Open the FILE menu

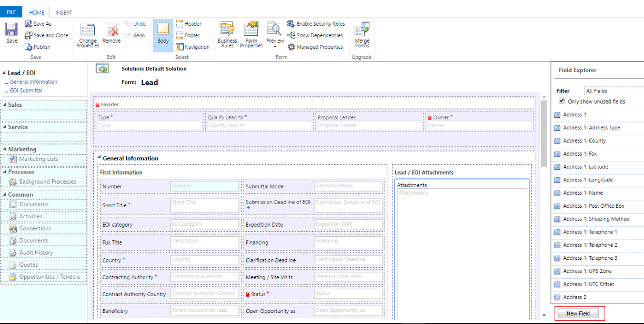[11, 12]
